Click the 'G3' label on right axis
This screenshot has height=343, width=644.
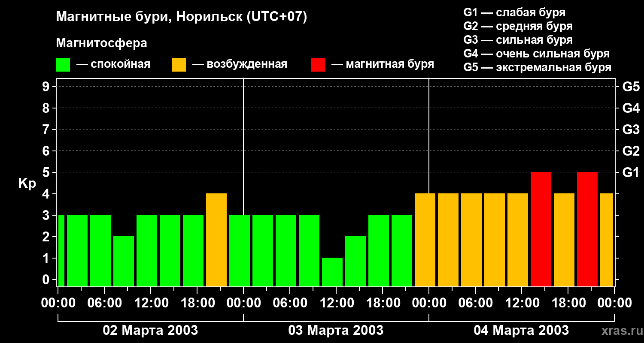pyautogui.click(x=631, y=129)
